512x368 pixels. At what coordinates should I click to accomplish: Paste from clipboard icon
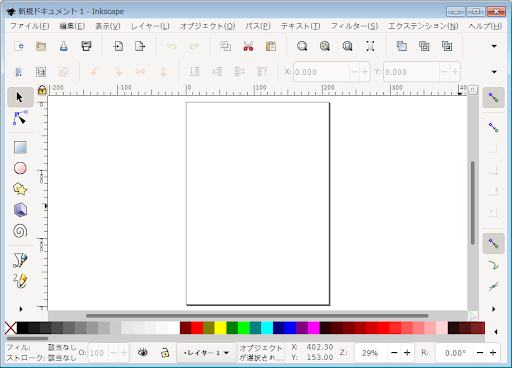tap(271, 46)
